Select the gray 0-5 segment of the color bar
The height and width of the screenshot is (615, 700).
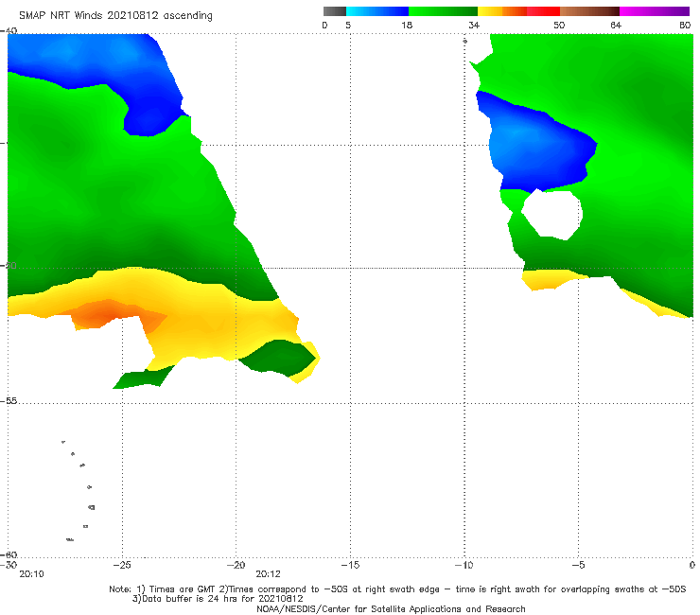coord(335,11)
